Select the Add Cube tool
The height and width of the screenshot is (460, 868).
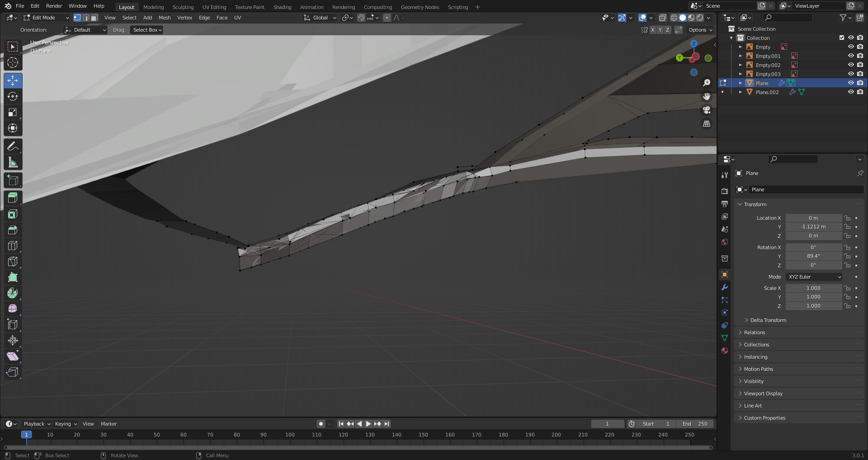coord(13,180)
